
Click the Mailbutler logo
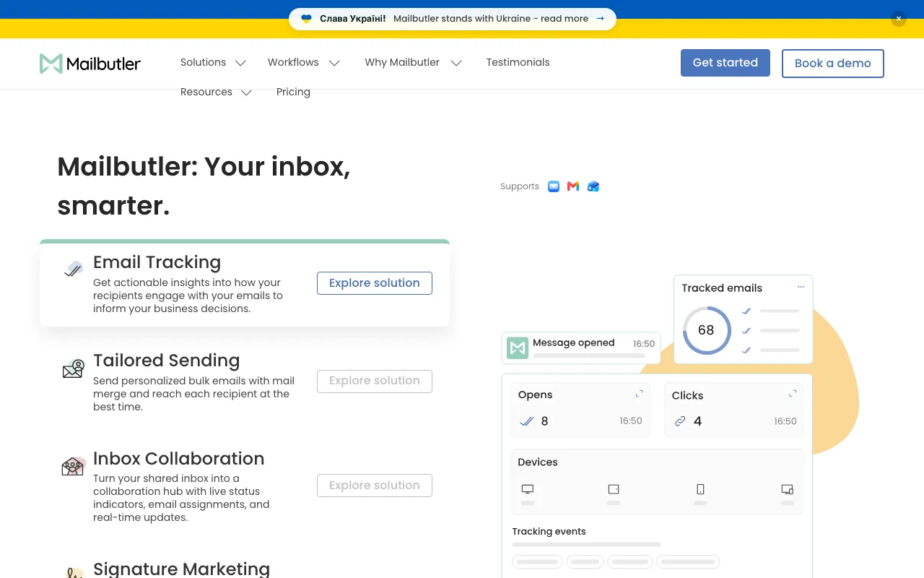click(x=90, y=64)
